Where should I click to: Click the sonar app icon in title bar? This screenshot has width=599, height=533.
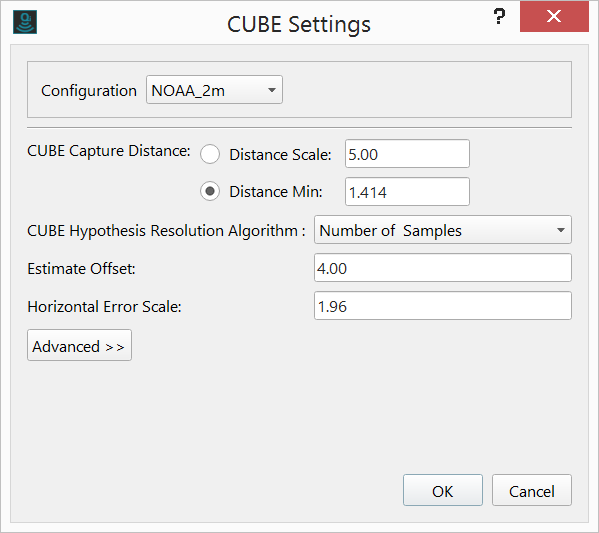(25, 22)
